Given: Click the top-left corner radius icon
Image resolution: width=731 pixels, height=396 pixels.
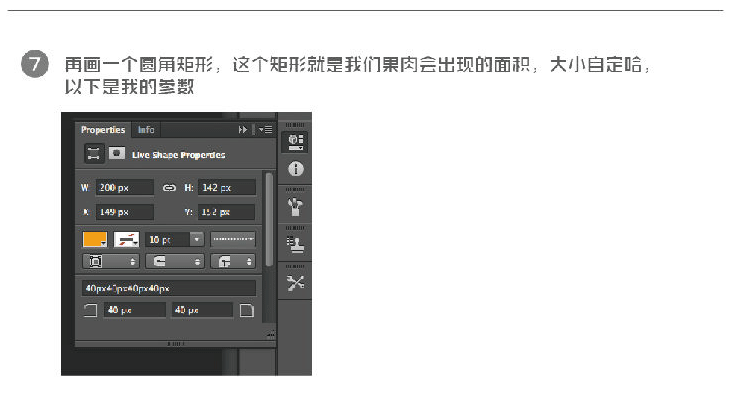Looking at the screenshot, I should (x=90, y=310).
